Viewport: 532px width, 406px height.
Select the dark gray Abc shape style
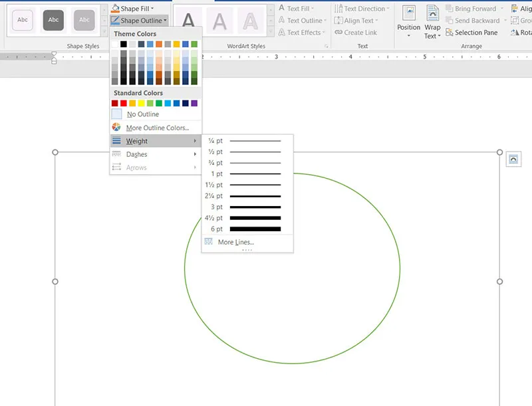(x=54, y=20)
